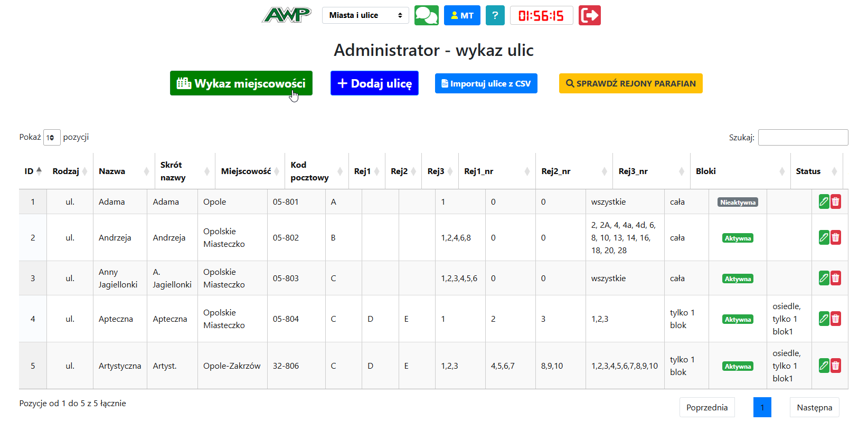
Task: Edit the Adama street row
Action: tap(824, 201)
